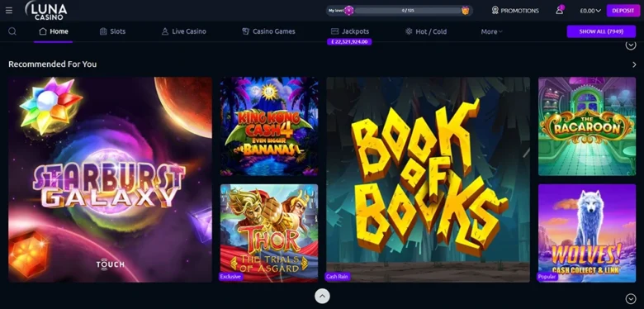This screenshot has height=309, width=644.
Task: Click the Live Casino person icon
Action: (x=165, y=31)
